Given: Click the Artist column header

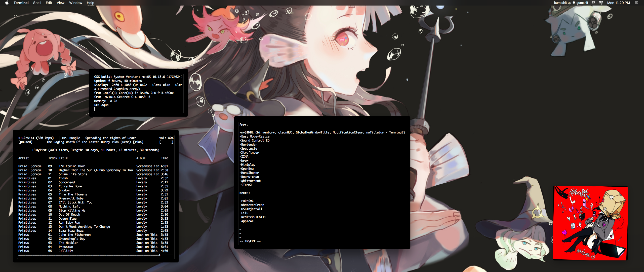Looking at the screenshot, I should coord(24,158).
